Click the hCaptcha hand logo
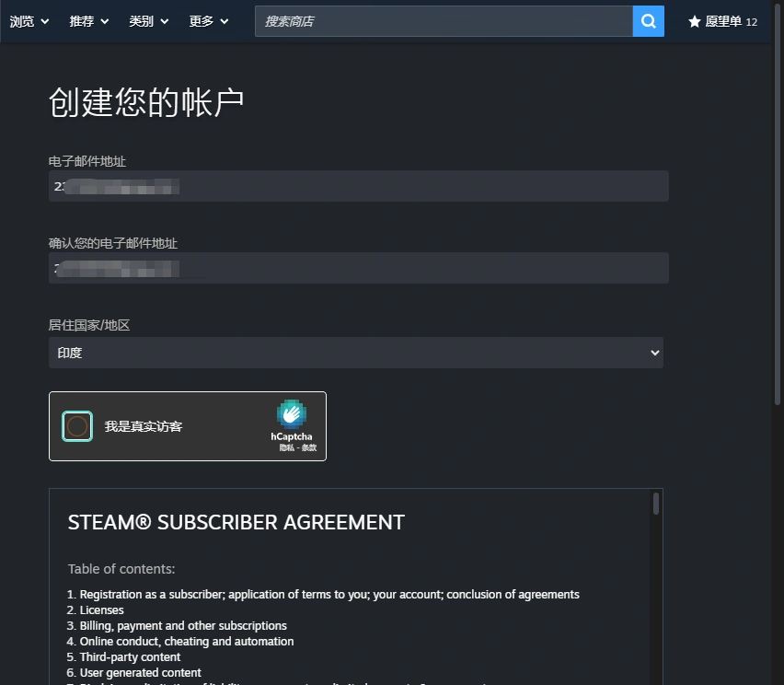This screenshot has height=685, width=784. click(292, 413)
